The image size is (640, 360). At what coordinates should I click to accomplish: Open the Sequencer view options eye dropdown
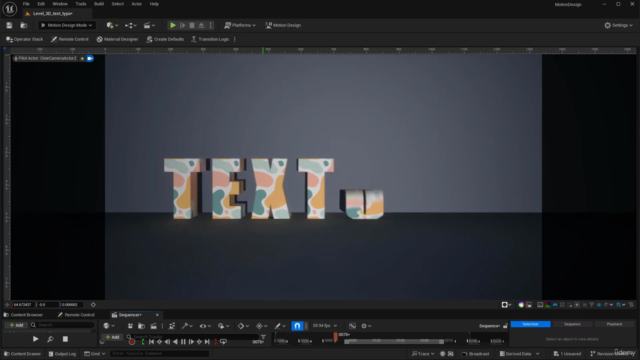[x=205, y=326]
